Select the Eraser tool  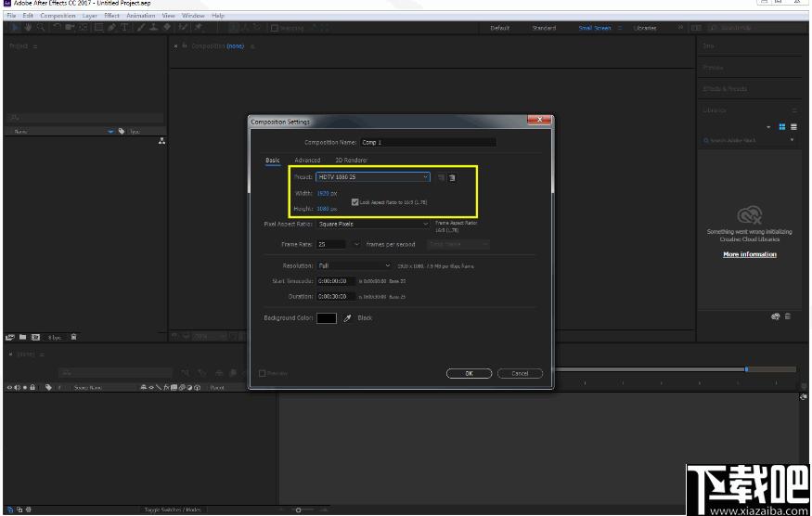167,28
